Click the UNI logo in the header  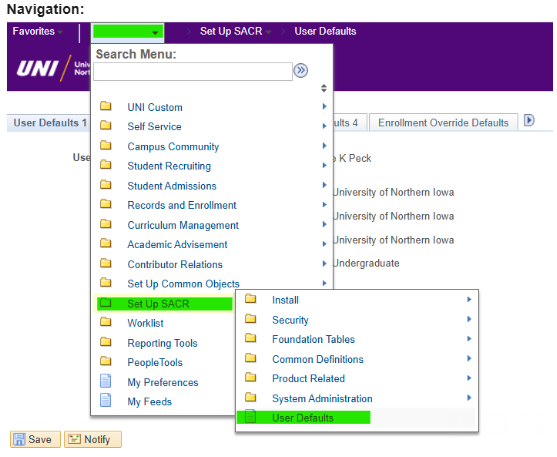(37, 68)
